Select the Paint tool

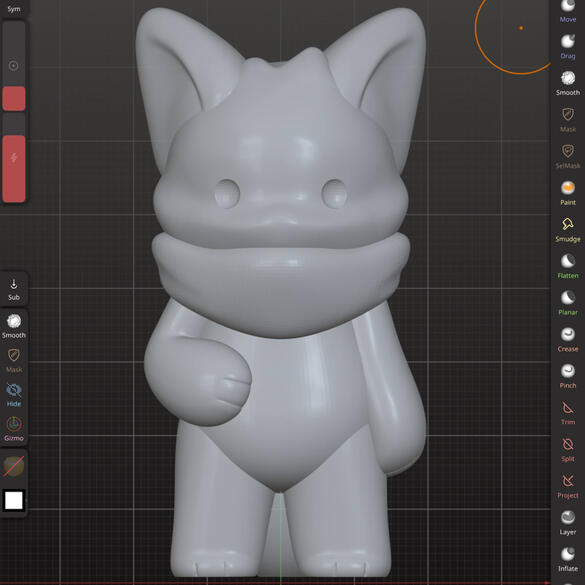pyautogui.click(x=567, y=193)
